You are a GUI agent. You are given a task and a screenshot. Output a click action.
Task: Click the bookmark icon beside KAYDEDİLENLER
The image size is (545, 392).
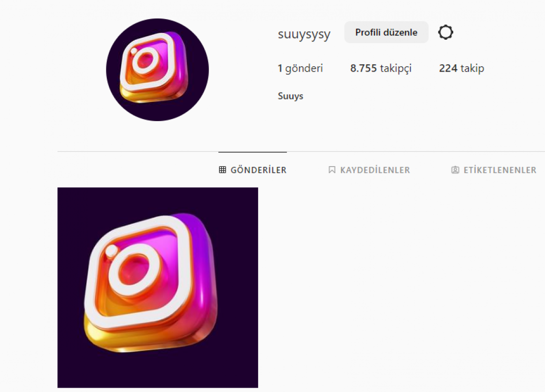332,170
